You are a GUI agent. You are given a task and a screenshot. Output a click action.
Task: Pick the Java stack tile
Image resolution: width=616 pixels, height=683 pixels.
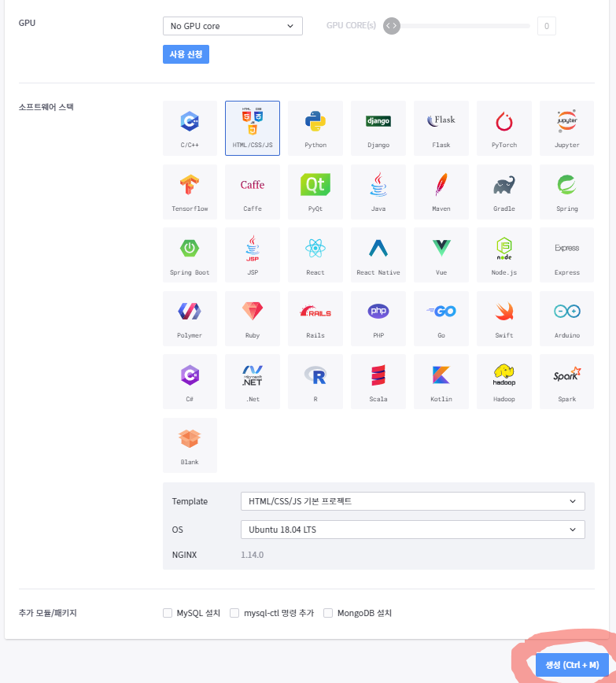378,192
